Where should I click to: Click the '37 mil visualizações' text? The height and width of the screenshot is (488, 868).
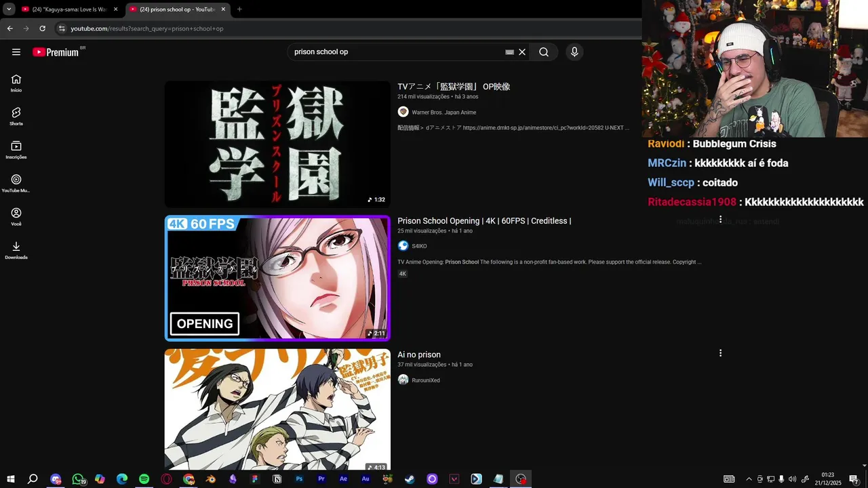coord(422,365)
